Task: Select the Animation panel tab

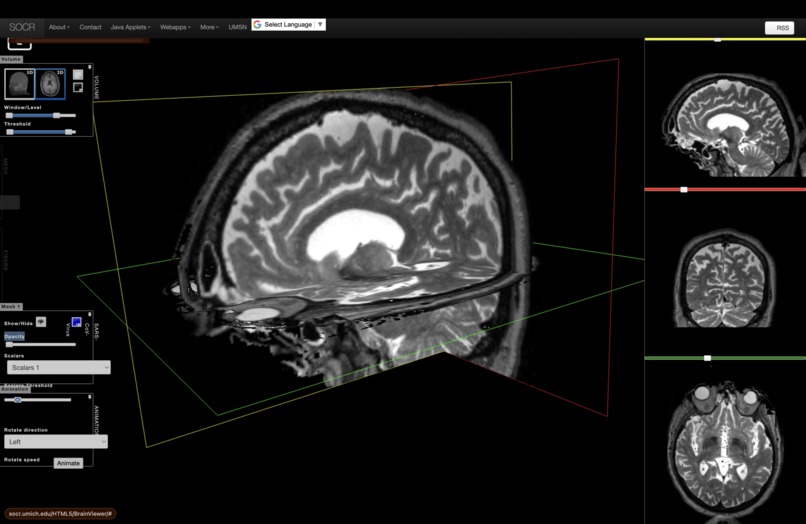Action: click(15, 389)
